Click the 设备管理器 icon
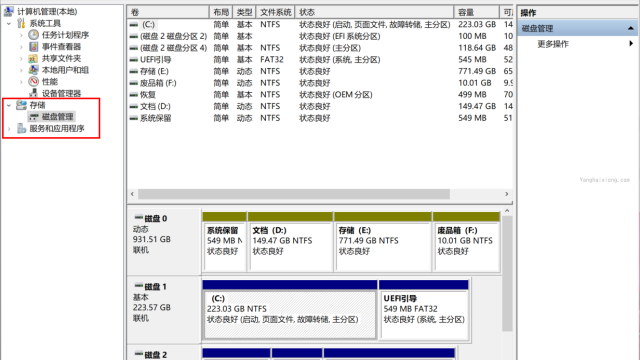 click(33, 93)
